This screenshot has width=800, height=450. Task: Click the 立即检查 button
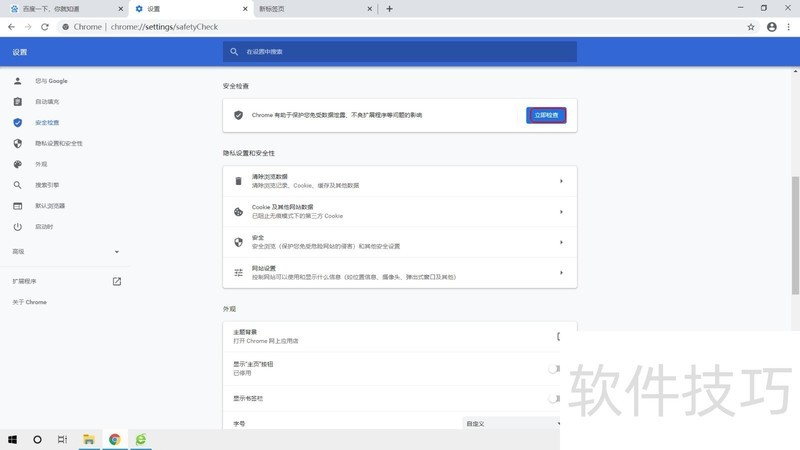(546, 115)
